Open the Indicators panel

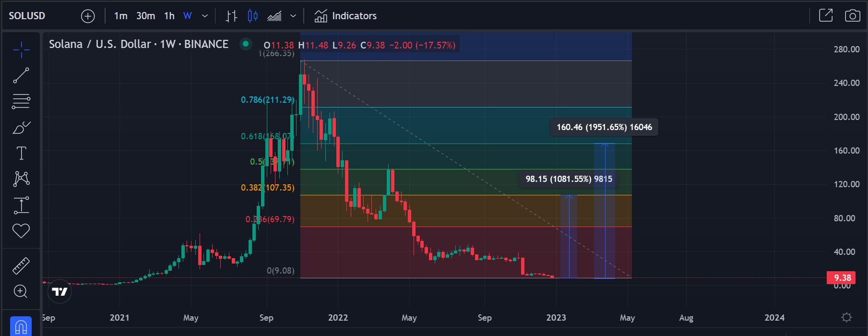pyautogui.click(x=345, y=16)
